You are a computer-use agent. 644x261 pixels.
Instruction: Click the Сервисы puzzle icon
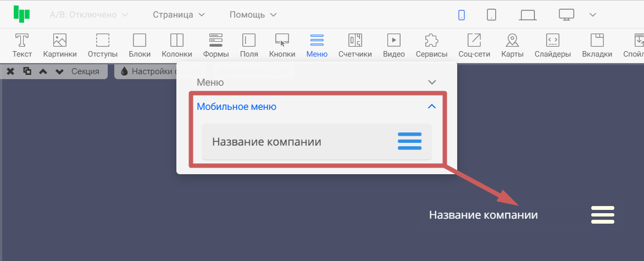431,41
